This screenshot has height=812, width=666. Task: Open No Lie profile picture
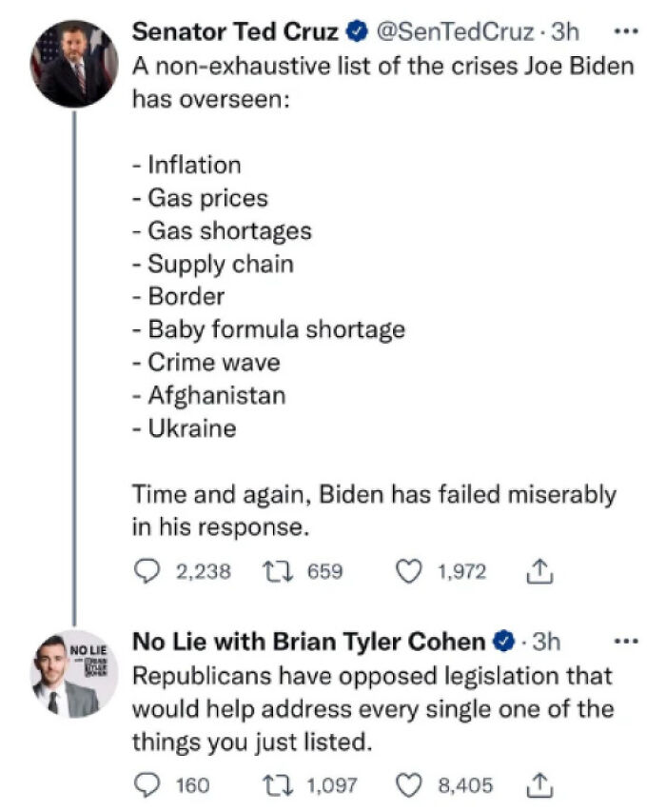coord(76,675)
